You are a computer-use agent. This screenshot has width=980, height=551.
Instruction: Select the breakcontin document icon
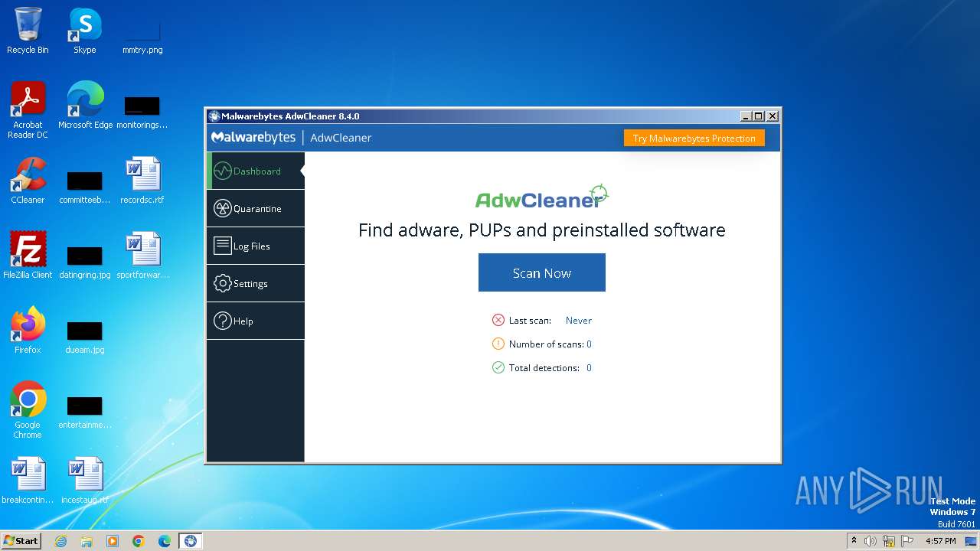coord(28,481)
